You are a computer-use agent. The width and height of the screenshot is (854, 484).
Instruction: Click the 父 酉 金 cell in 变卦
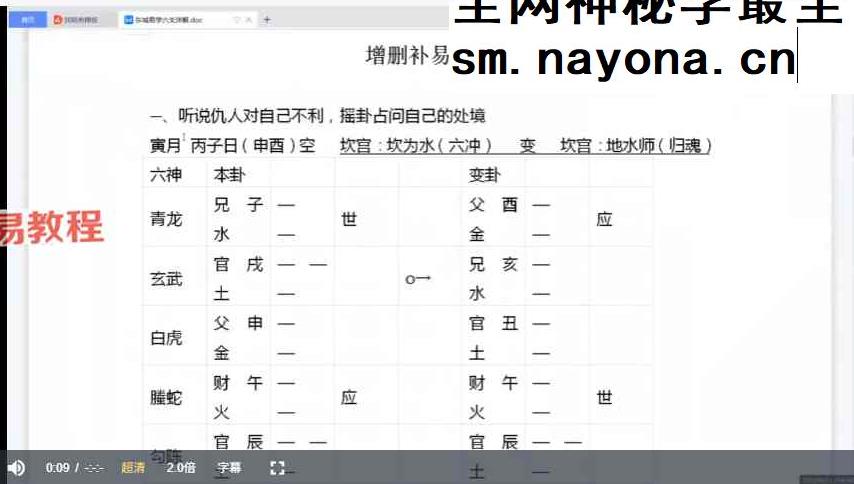(493, 219)
